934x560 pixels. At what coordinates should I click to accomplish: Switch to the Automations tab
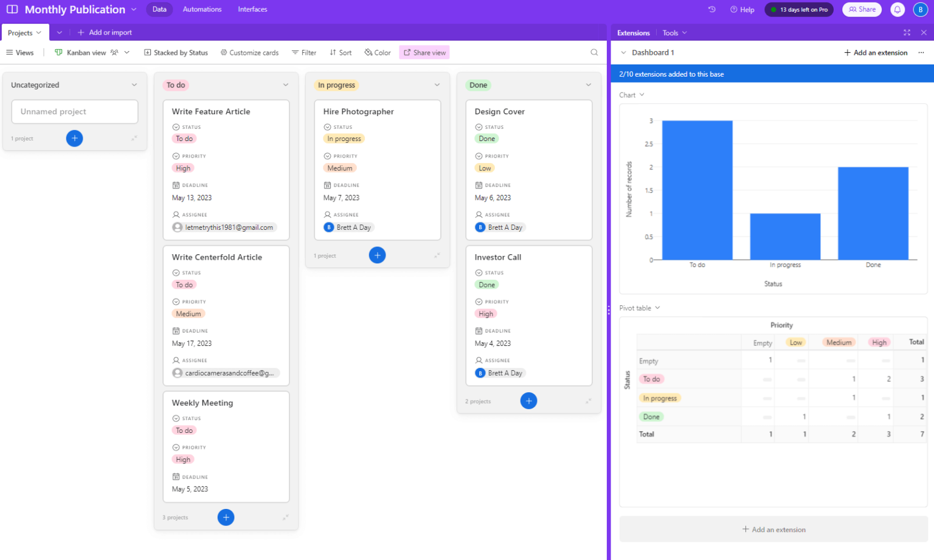pyautogui.click(x=201, y=9)
